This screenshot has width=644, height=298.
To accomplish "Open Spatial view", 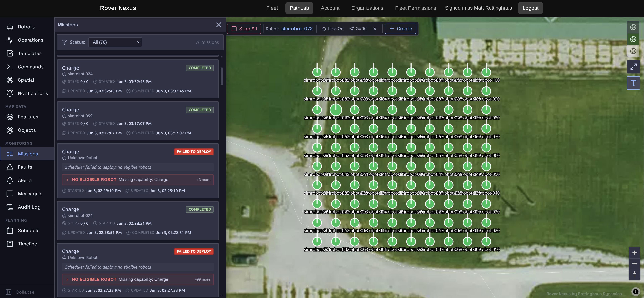I will click(27, 80).
